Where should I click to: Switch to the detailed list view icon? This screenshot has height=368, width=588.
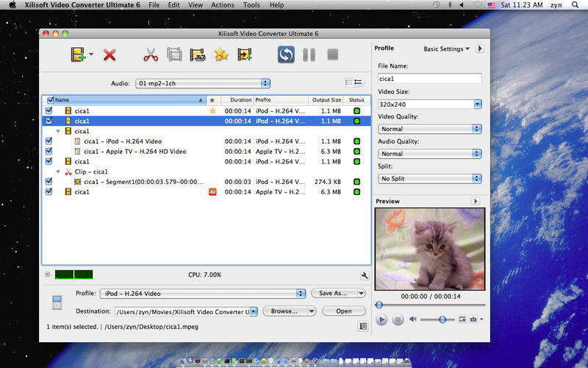pos(358,82)
